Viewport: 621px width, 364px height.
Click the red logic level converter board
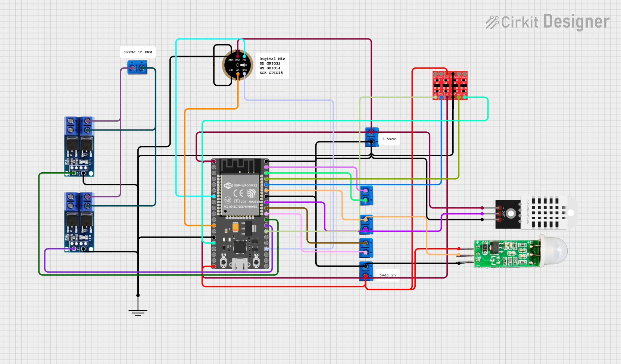click(x=450, y=85)
